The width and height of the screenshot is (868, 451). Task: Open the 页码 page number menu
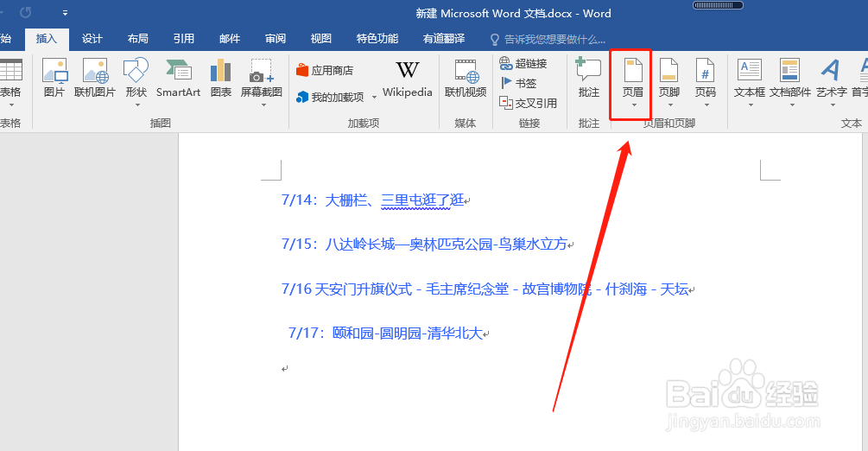[x=706, y=83]
